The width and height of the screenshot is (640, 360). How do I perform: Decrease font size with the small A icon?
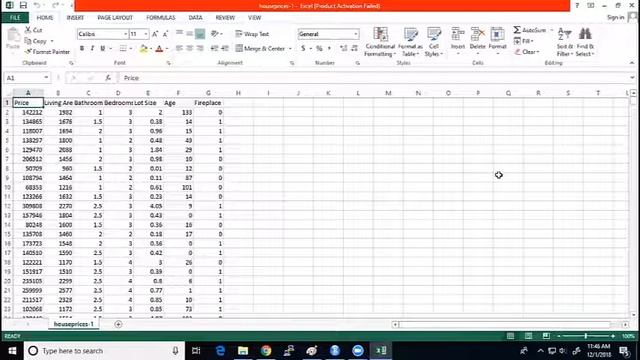click(x=165, y=34)
